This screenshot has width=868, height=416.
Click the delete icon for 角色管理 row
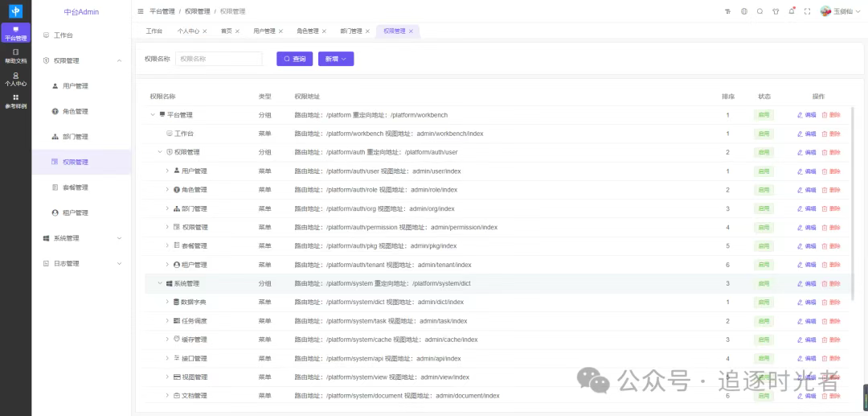(831, 190)
